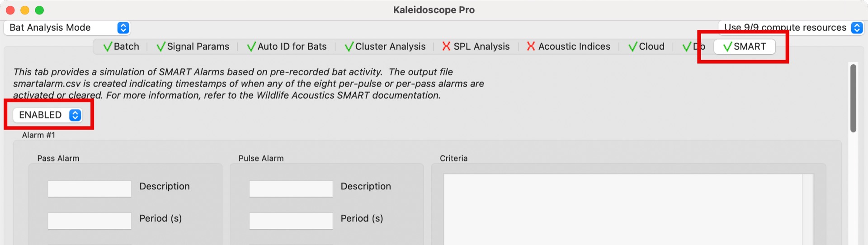Open the ENABLED dropdown selector
This screenshot has height=245, width=868.
[x=48, y=115]
